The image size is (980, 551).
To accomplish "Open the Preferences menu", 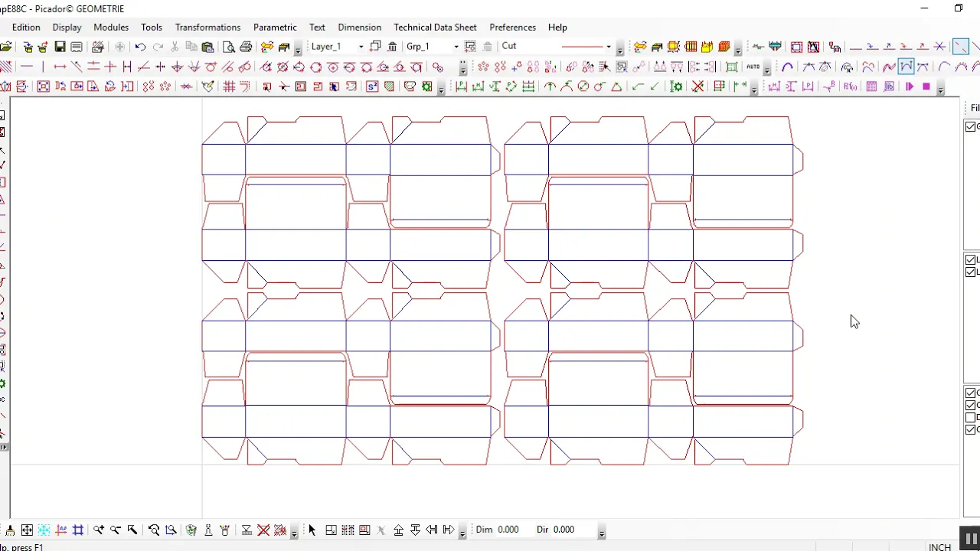I will coord(512,27).
